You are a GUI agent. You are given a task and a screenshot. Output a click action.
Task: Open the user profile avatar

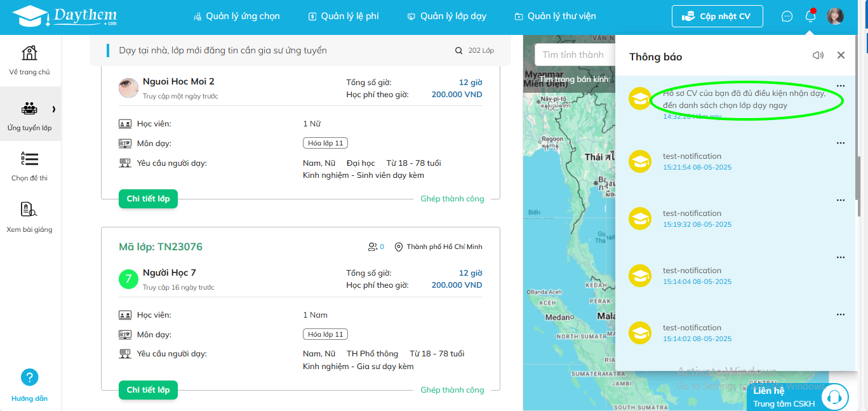point(835,17)
